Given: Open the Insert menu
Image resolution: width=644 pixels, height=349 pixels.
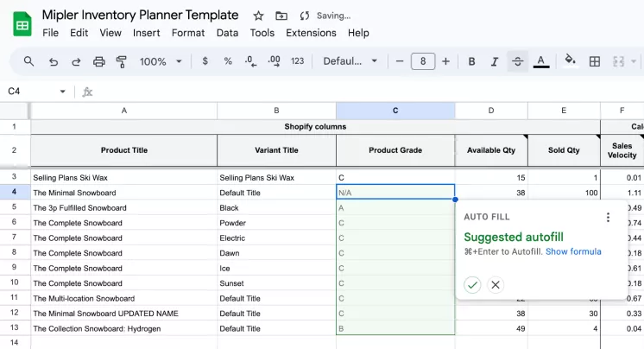Looking at the screenshot, I should pos(146,33).
